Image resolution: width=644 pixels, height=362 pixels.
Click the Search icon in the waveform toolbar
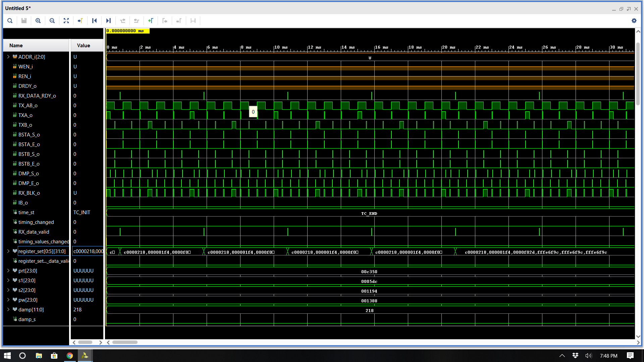click(10, 21)
